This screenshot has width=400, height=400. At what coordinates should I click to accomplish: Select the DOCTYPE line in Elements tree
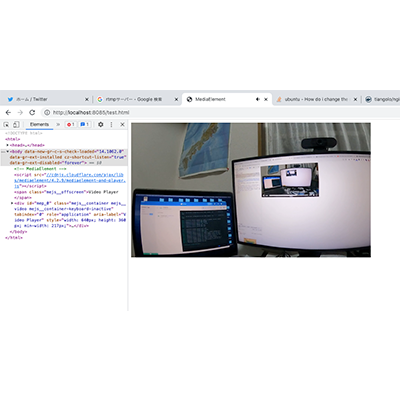(x=24, y=133)
